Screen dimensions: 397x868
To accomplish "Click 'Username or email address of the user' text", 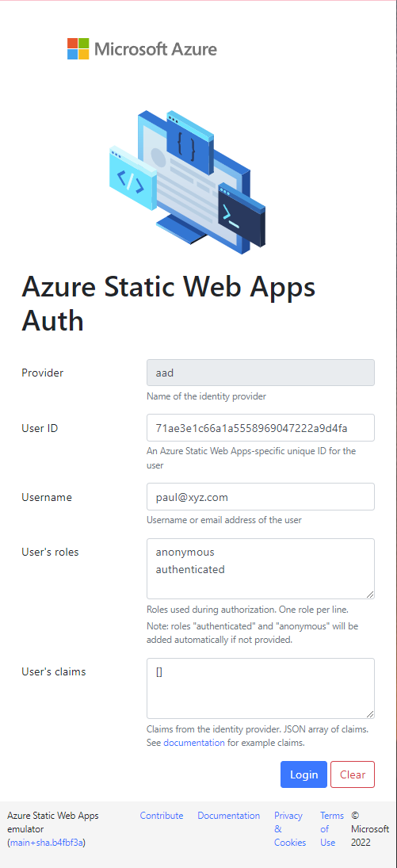I will click(x=224, y=520).
